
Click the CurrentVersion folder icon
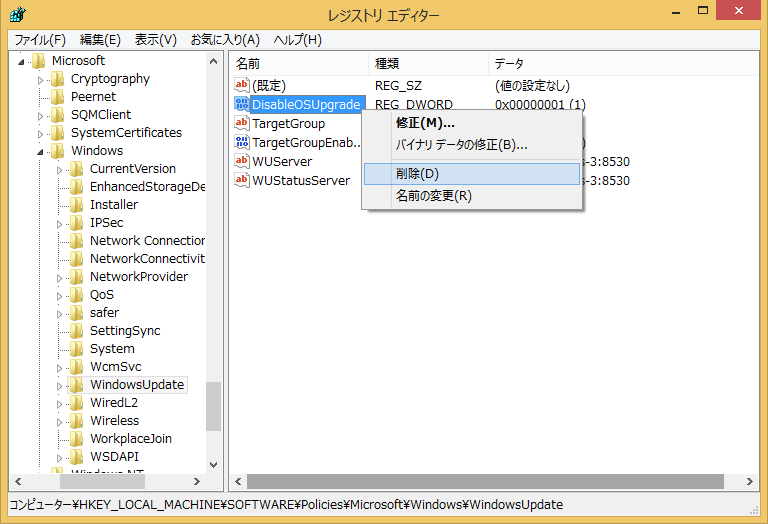coord(76,169)
